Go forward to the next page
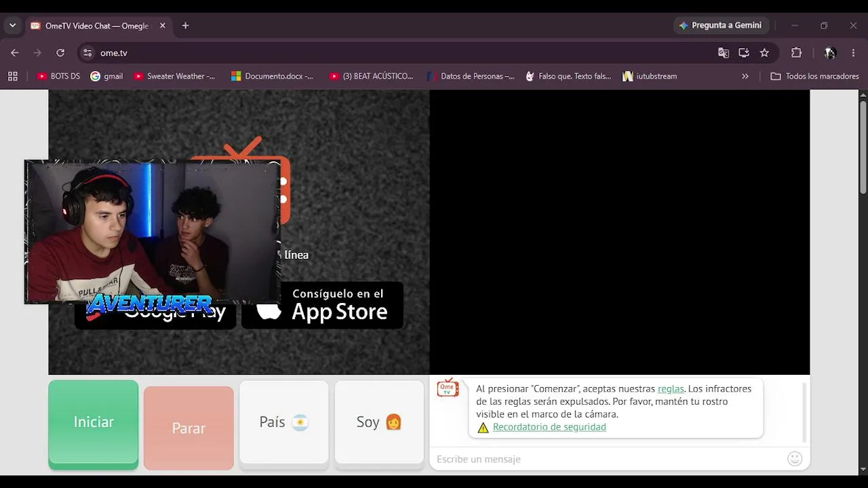Viewport: 868px width, 488px height. coord(37,53)
